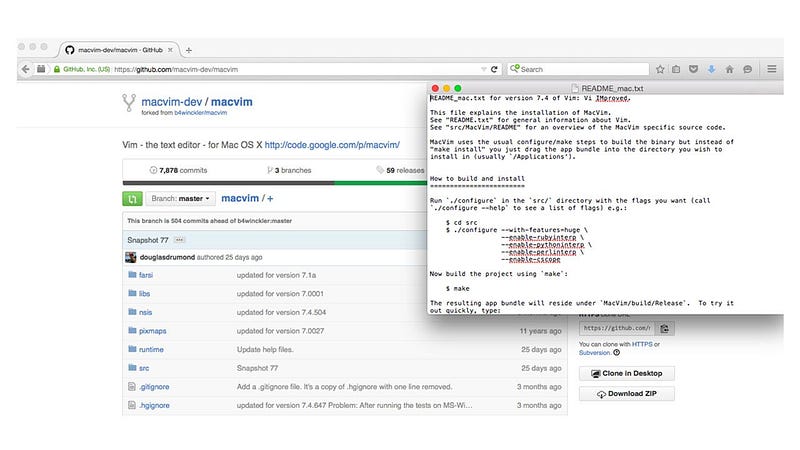This screenshot has width=800, height=450.
Task: Open the Branch: master dropdown
Action: (181, 198)
